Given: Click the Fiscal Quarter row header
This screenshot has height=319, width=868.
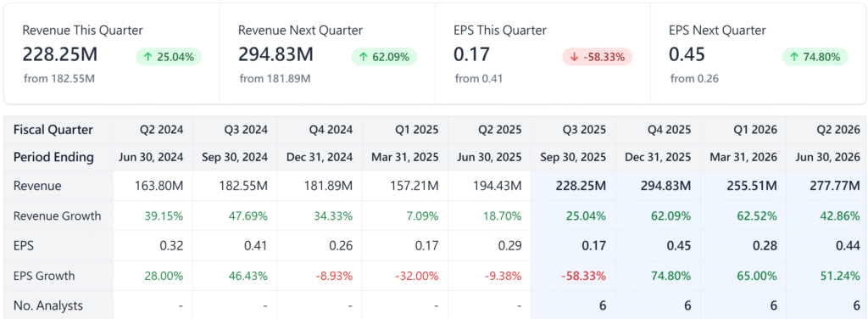Looking at the screenshot, I should click(53, 130).
